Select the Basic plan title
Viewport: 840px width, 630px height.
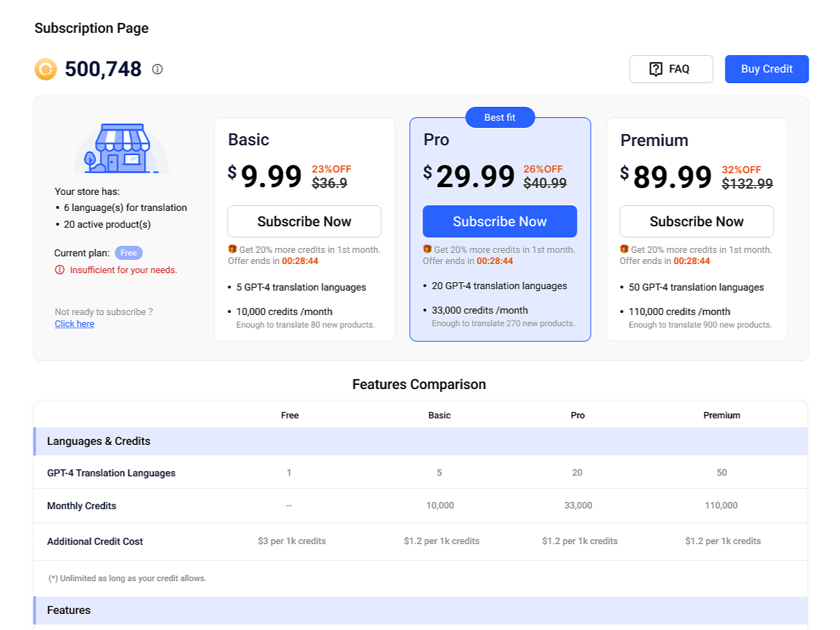click(x=249, y=140)
